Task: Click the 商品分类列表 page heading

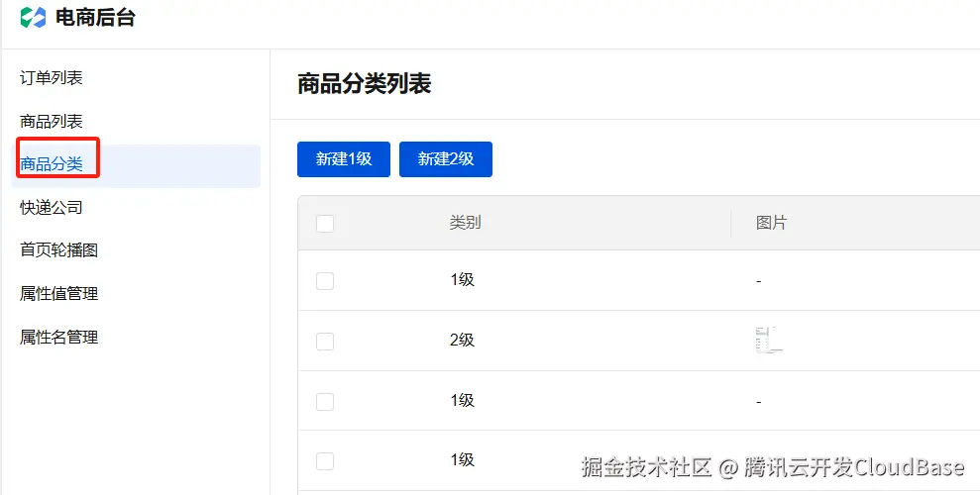Action: (x=365, y=85)
